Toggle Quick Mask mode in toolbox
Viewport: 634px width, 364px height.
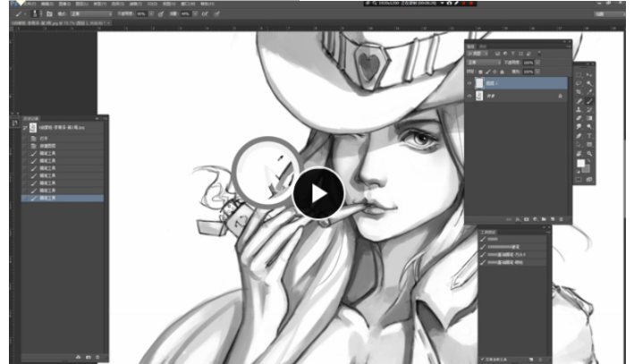(x=579, y=179)
